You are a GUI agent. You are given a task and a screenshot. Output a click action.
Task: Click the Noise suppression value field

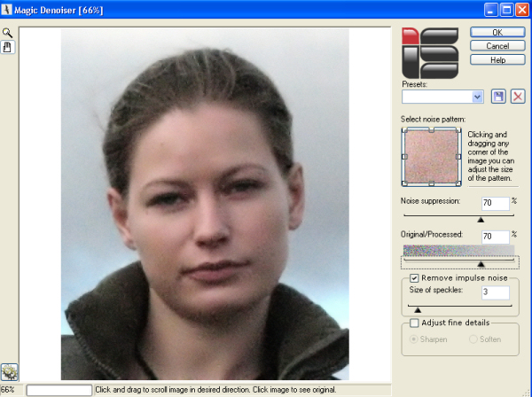pos(496,204)
